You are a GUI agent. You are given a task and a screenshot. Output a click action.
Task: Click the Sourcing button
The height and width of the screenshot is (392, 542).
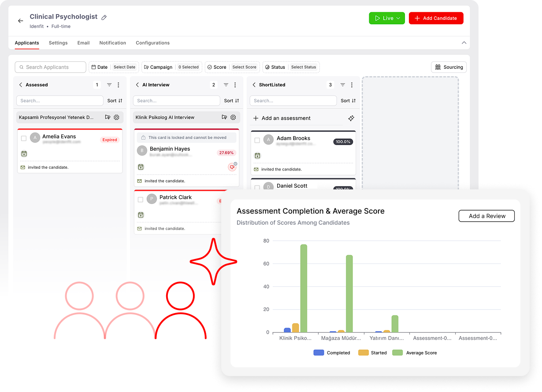(x=449, y=67)
